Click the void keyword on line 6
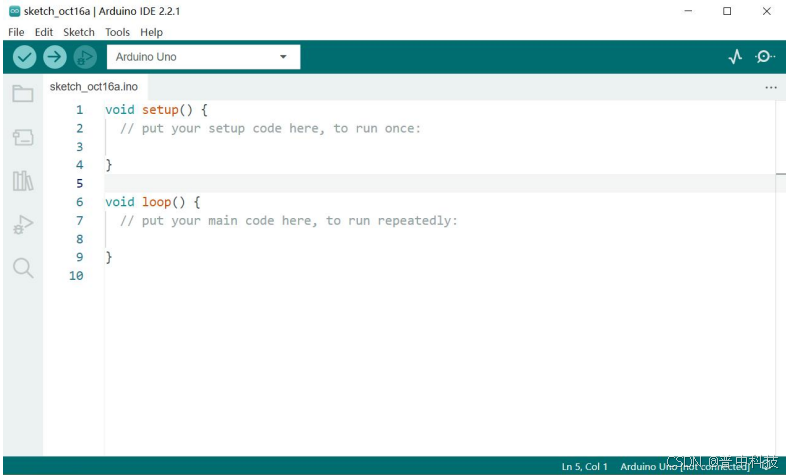The width and height of the screenshot is (786, 476). [x=120, y=202]
